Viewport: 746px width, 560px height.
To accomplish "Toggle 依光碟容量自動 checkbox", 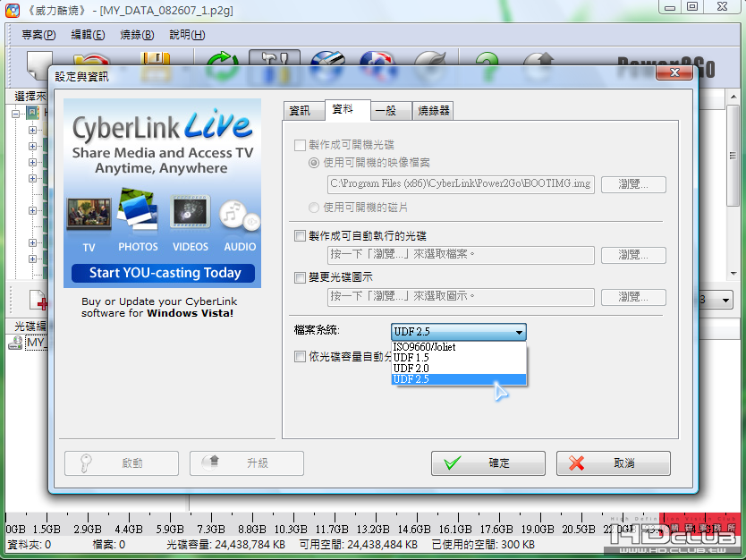I will click(300, 356).
